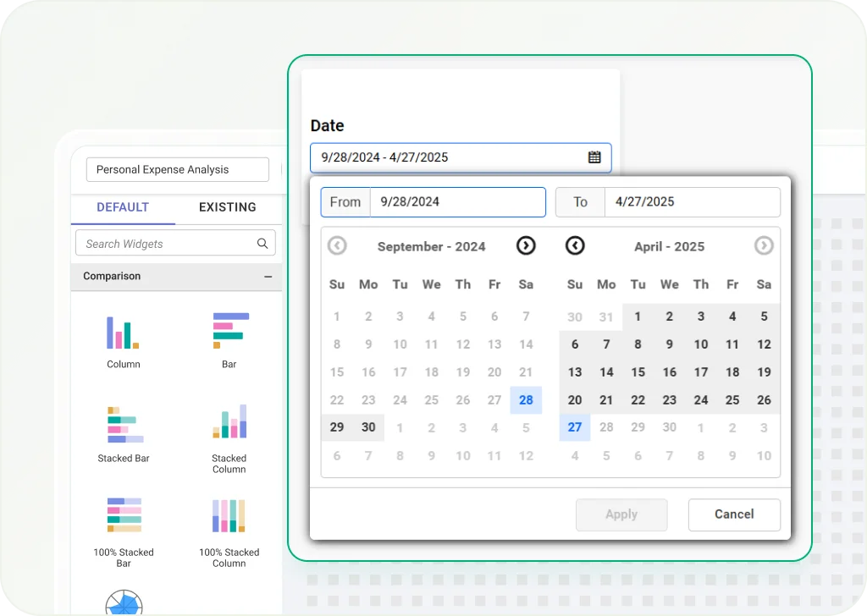Go to previous month before April 2025

click(x=575, y=245)
